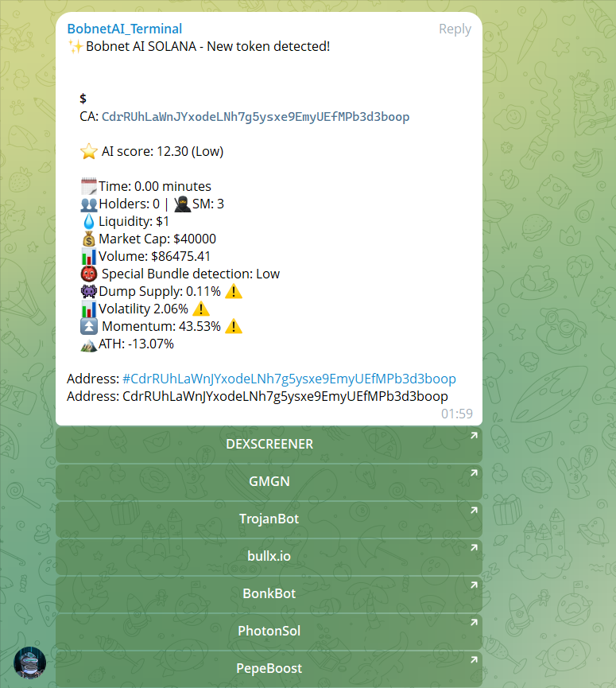Screen dimensions: 616x688
Task: Click the plain-text Address line at bottom
Action: 258,396
